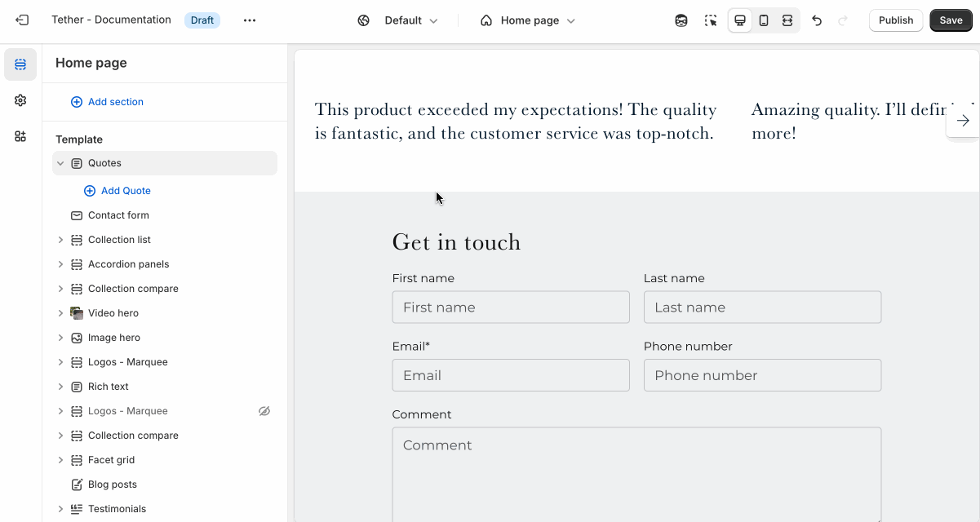
Task: Click the Phone number input field
Action: point(762,375)
